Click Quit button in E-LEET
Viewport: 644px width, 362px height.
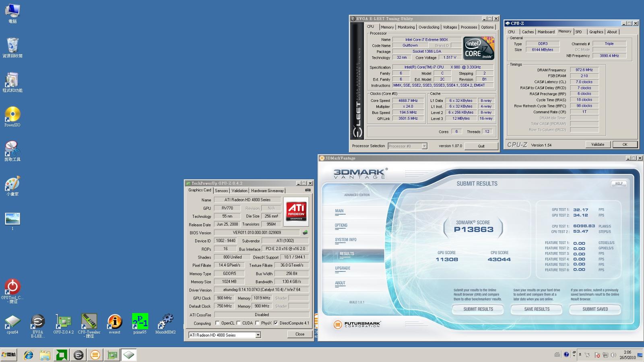[481, 146]
